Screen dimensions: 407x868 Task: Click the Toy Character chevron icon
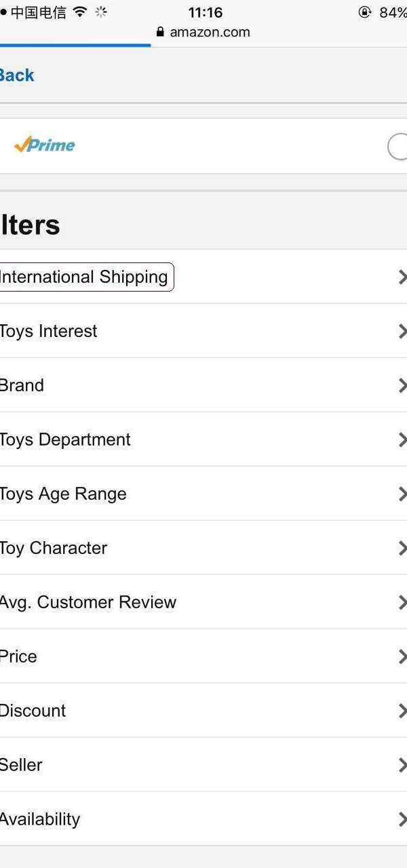[x=402, y=548]
